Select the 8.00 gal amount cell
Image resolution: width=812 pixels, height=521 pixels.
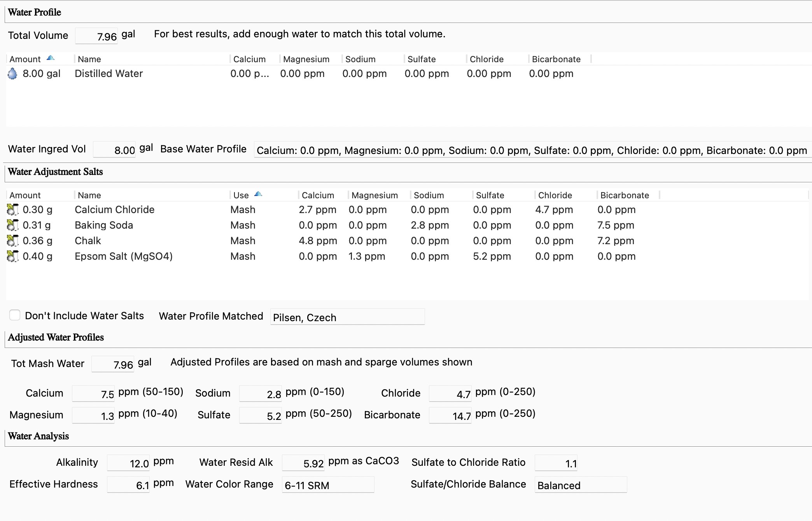click(42, 73)
